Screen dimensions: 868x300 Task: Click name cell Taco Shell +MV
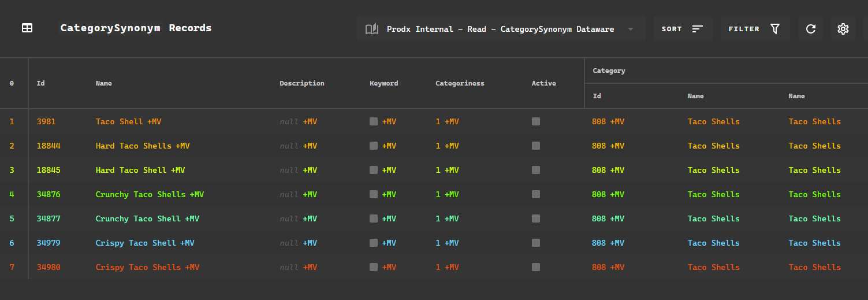129,121
